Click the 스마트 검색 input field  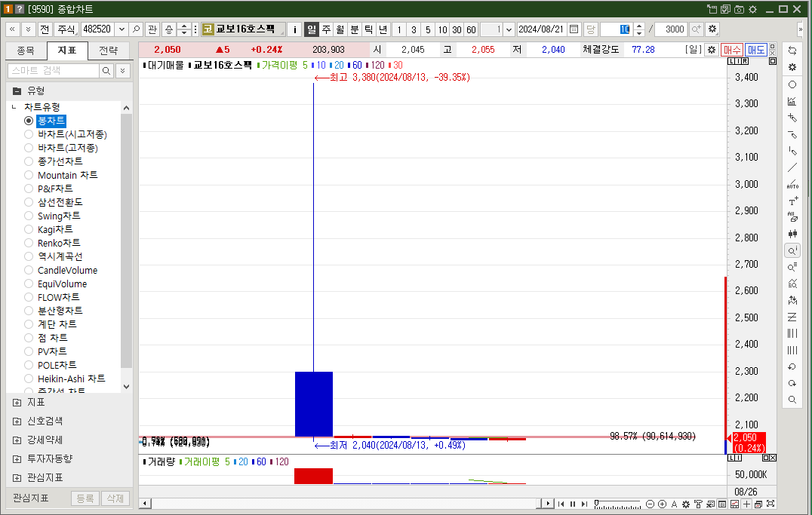tap(54, 71)
